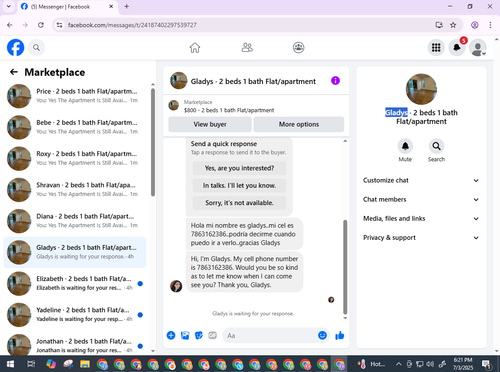Viewport: 500px width, 372px height.
Task: Choose a GIF icon
Action: [212, 335]
